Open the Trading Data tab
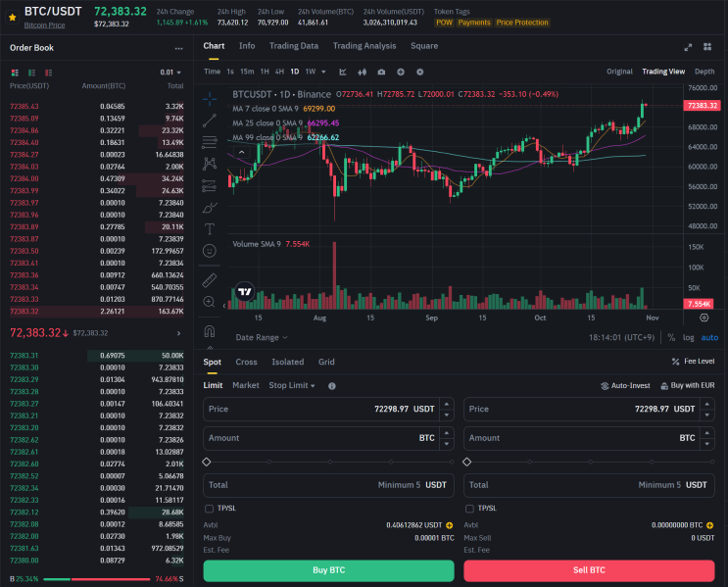The height and width of the screenshot is (587, 728). tap(294, 46)
